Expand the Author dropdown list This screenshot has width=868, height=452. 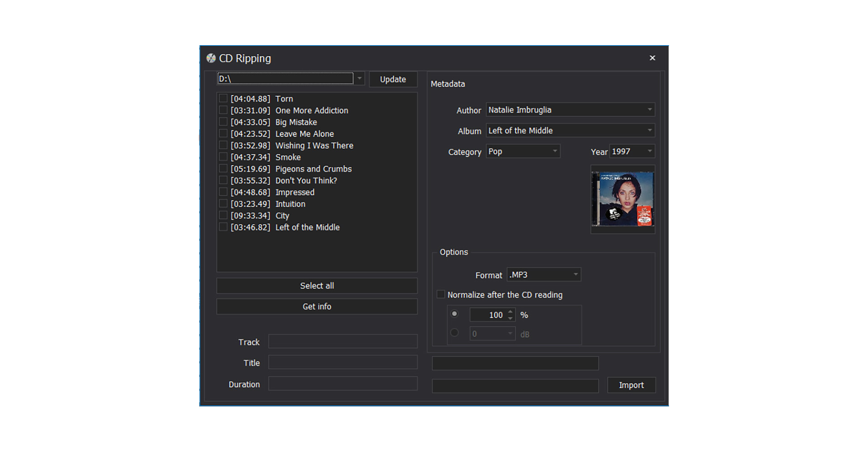[649, 110]
